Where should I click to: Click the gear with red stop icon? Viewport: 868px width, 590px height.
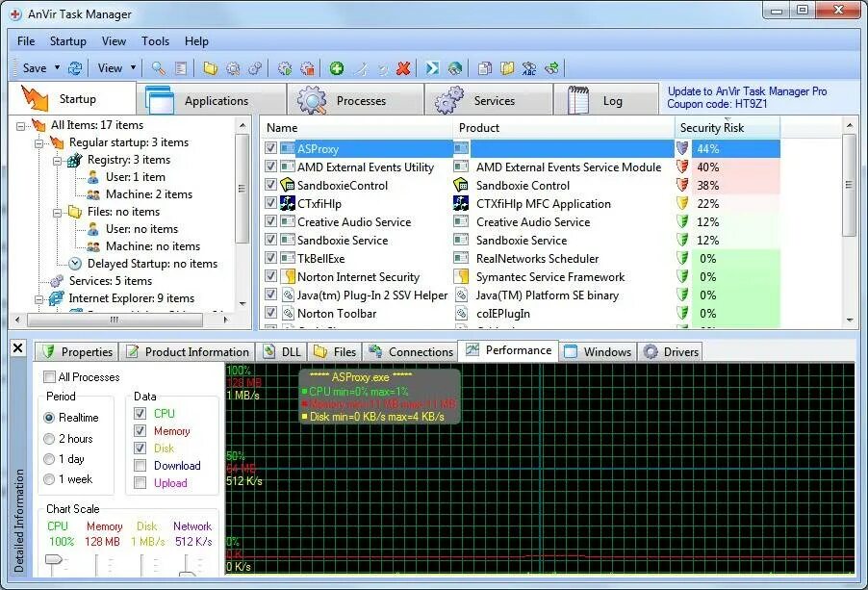click(x=307, y=68)
